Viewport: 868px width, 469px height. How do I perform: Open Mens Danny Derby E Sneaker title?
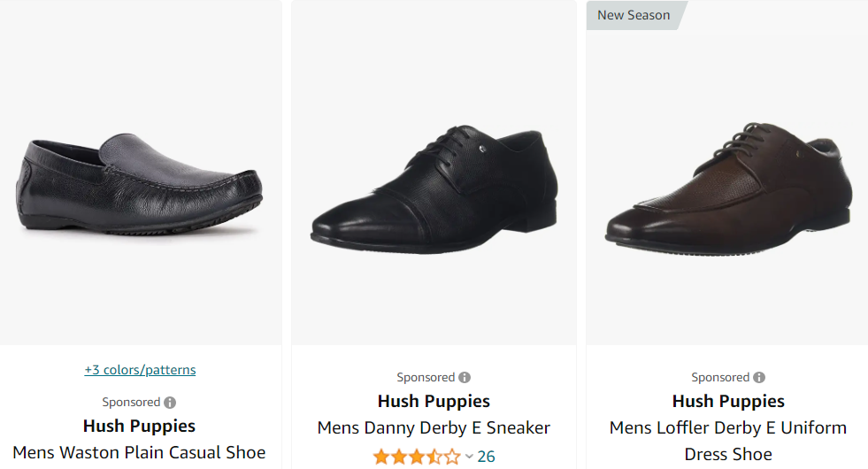434,428
